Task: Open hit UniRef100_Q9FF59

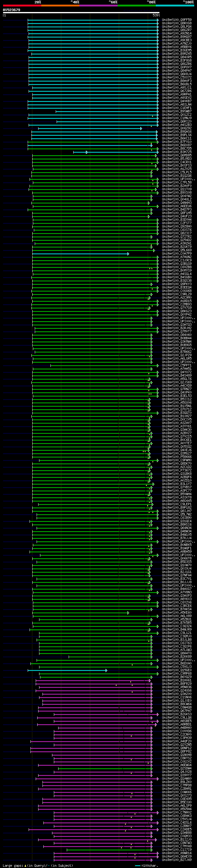Action: pyautogui.click(x=177, y=20)
